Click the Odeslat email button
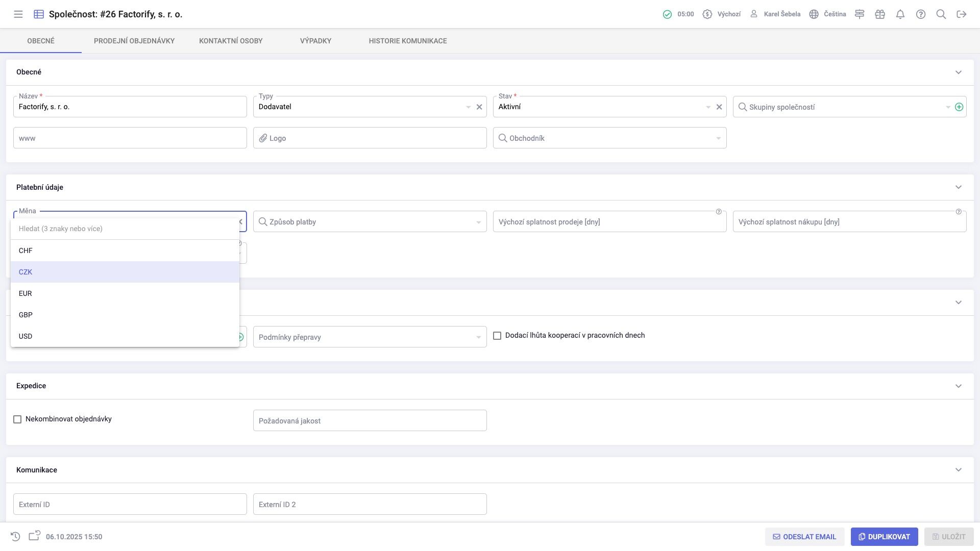This screenshot has height=551, width=980. (x=804, y=537)
